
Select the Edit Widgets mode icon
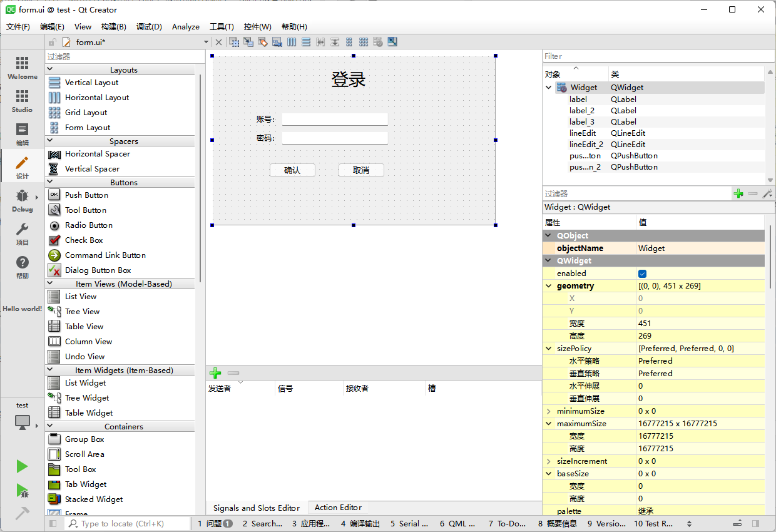tap(234, 42)
